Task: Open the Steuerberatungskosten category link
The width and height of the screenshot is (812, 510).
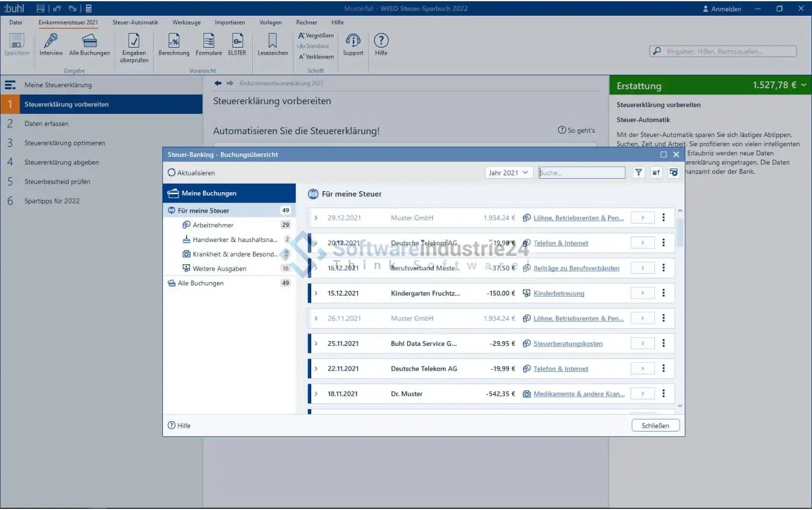Action: (x=568, y=344)
